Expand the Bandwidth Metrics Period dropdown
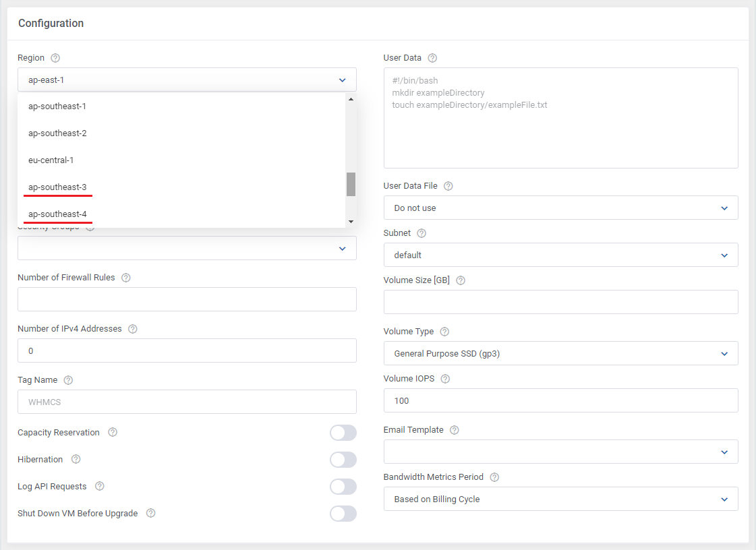 (x=560, y=499)
